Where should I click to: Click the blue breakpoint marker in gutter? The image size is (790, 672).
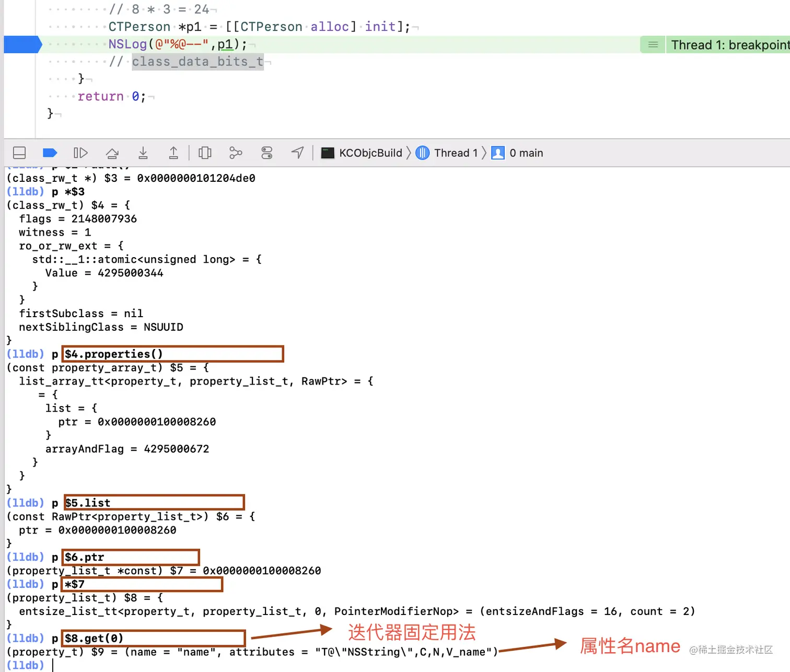(22, 44)
